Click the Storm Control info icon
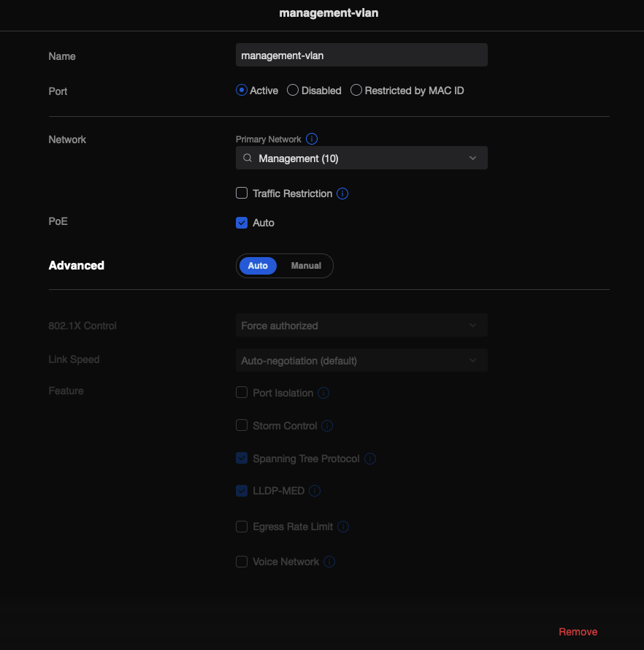The height and width of the screenshot is (650, 644). pyautogui.click(x=326, y=426)
